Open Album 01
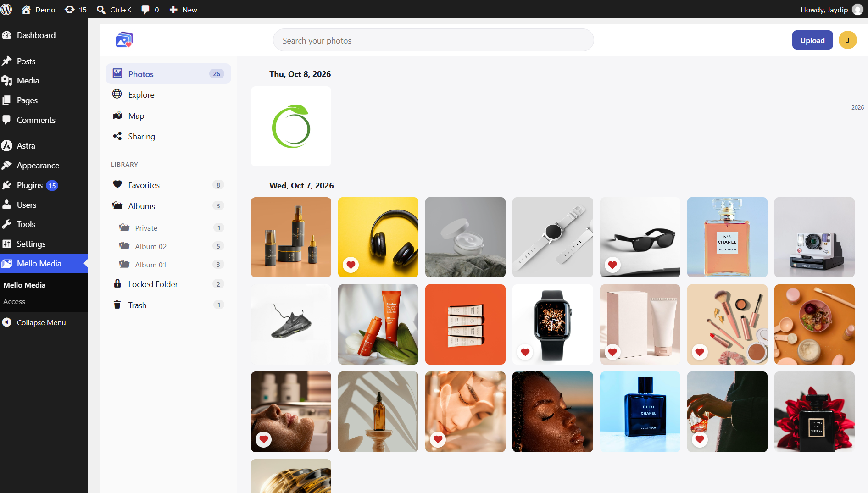 (172, 265)
